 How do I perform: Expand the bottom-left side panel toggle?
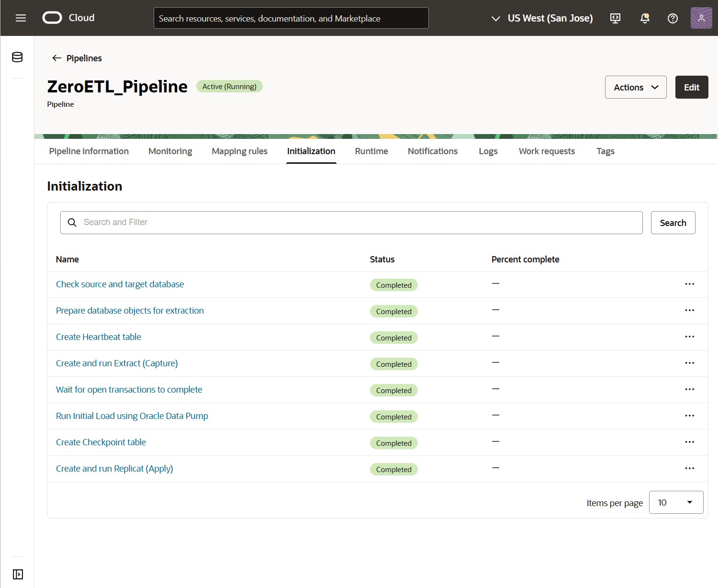(17, 574)
